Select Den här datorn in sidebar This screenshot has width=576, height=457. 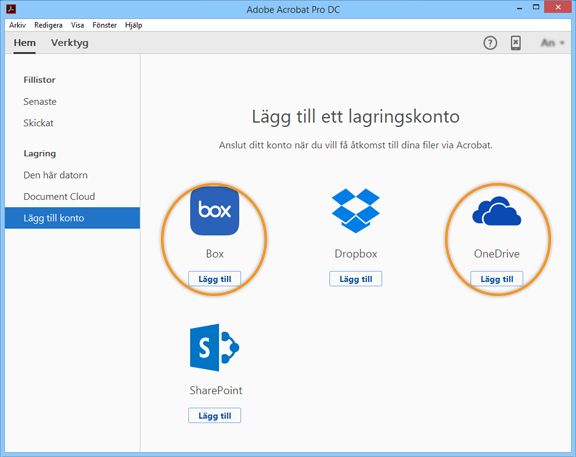[x=55, y=175]
